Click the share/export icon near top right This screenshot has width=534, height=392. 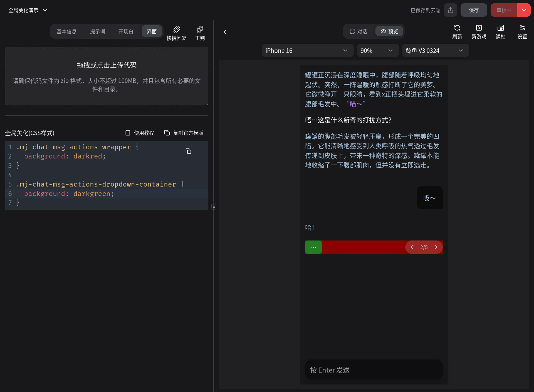pyautogui.click(x=451, y=10)
